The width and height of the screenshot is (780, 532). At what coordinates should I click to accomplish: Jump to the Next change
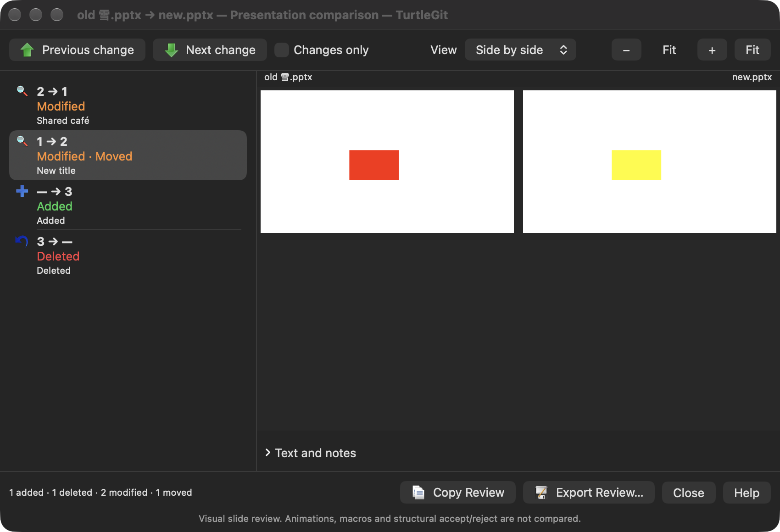pyautogui.click(x=210, y=50)
